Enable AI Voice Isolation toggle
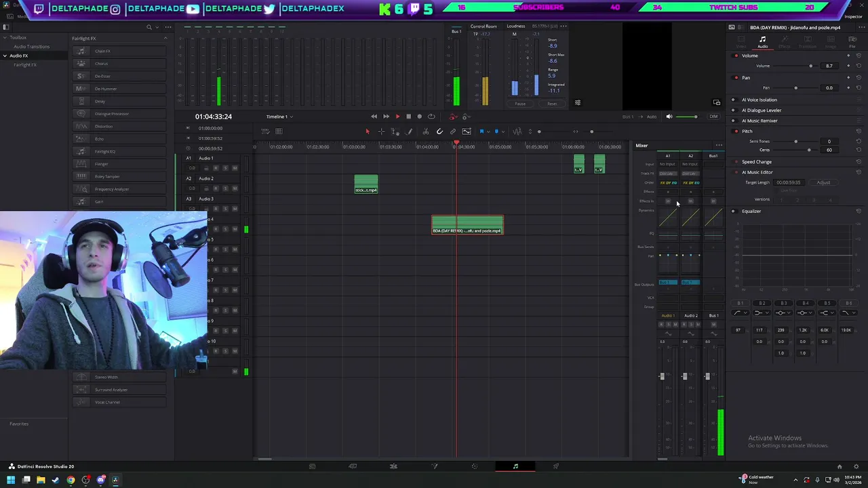The image size is (868, 488). (x=733, y=100)
